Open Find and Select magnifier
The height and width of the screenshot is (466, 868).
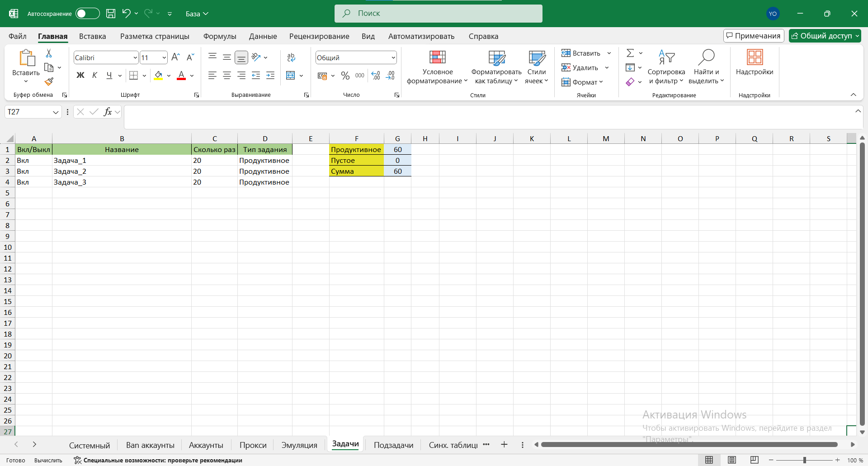[706, 67]
